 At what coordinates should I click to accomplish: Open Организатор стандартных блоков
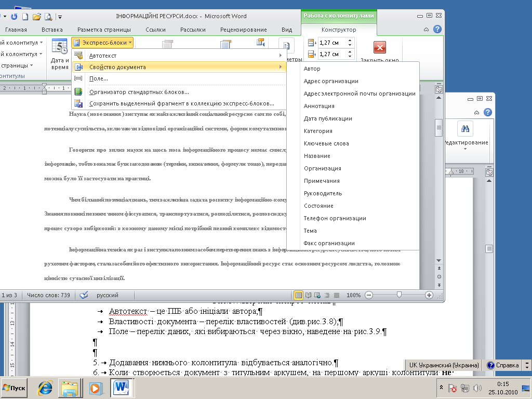click(179, 92)
